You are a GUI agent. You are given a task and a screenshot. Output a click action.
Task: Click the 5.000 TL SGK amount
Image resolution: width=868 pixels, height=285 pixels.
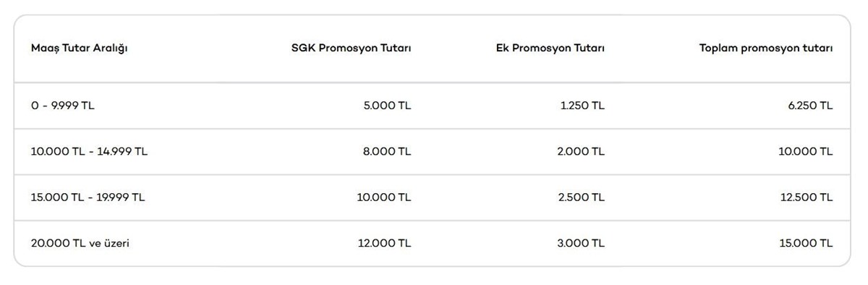pos(387,106)
